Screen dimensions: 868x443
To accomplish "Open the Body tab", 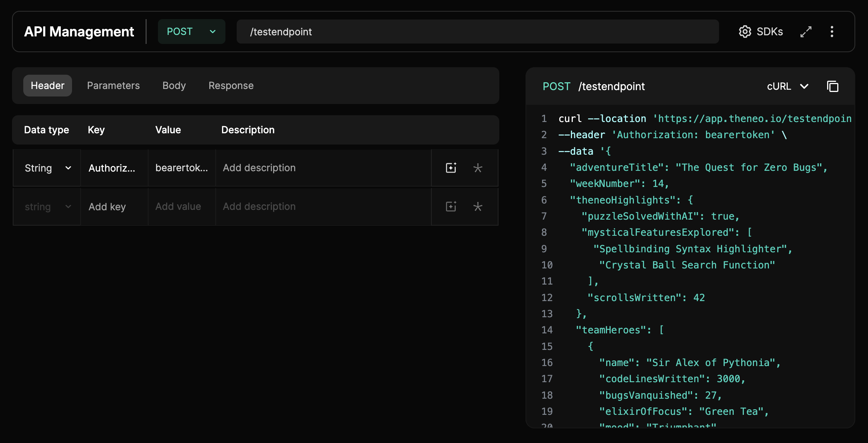I will tap(174, 86).
